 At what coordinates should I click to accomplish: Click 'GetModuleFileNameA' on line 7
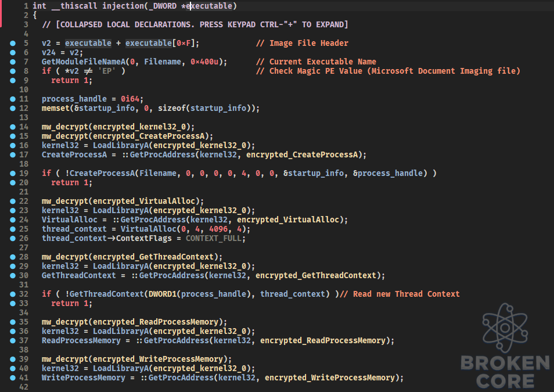tap(84, 62)
